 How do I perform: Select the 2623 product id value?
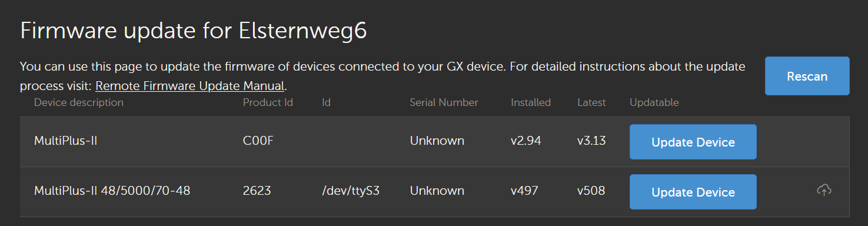(x=256, y=191)
